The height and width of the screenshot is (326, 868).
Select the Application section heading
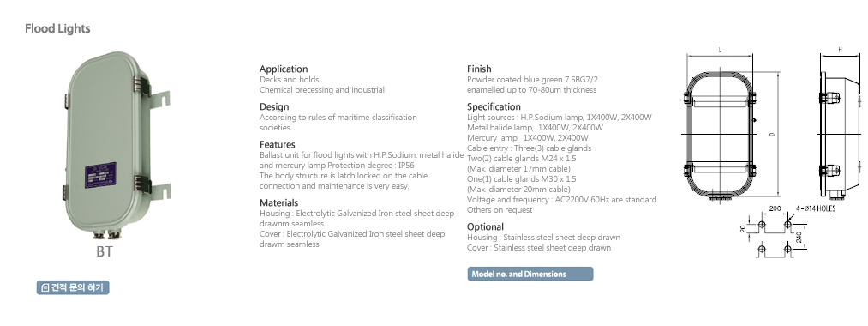284,69
